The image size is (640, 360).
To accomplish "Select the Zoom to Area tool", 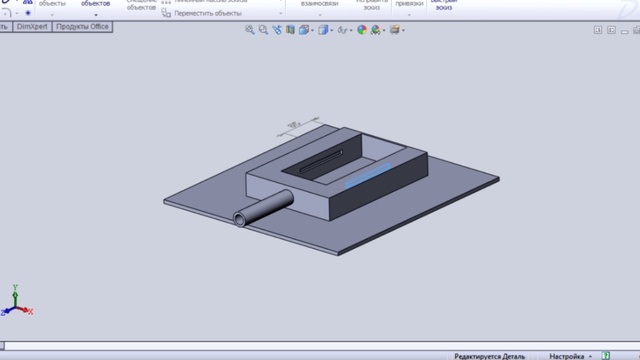I will click(x=263, y=30).
